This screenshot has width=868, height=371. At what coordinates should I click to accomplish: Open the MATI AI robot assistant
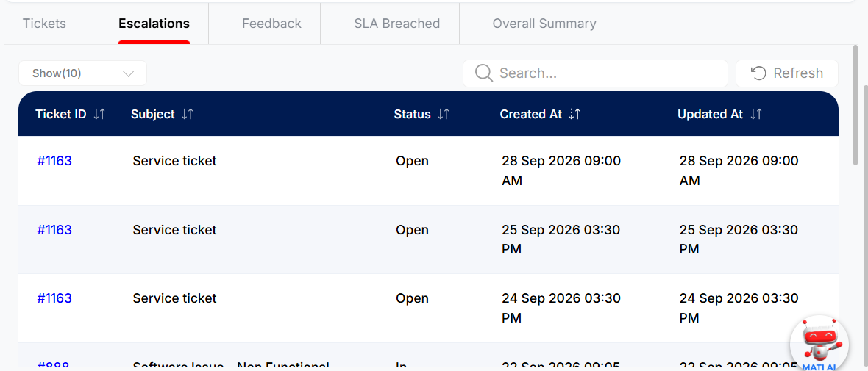(x=819, y=344)
